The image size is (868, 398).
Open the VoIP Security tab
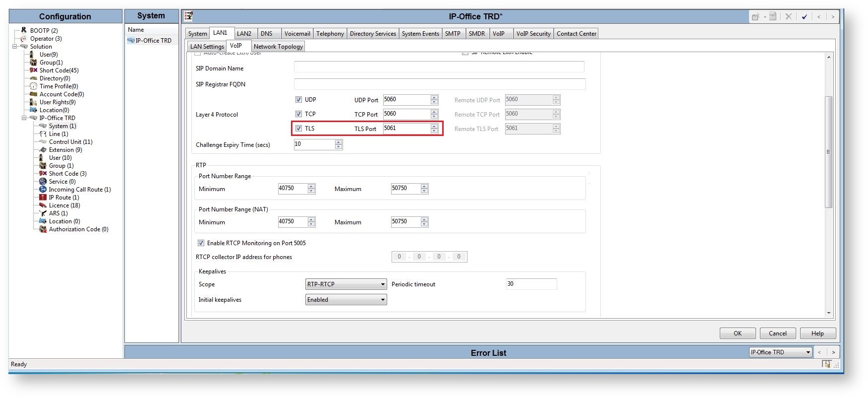[x=533, y=33]
